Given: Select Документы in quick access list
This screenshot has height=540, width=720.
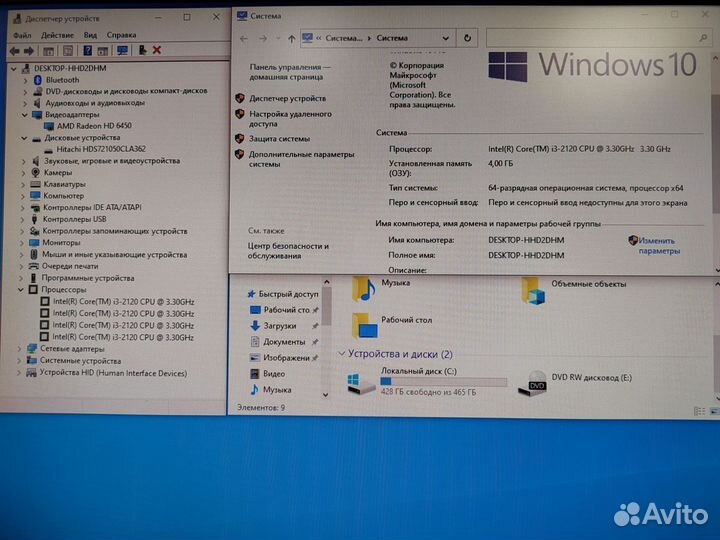Looking at the screenshot, I should (x=284, y=342).
